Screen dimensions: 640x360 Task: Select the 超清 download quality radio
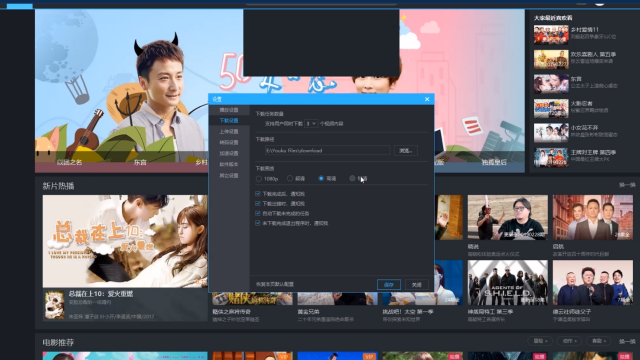tap(290, 178)
